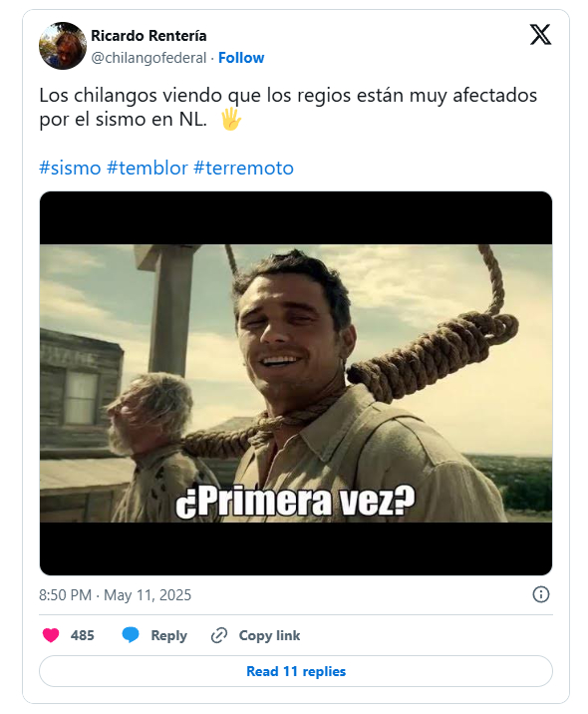Open the ¿Primera vez? meme image
588x714 pixels.
tap(296, 383)
